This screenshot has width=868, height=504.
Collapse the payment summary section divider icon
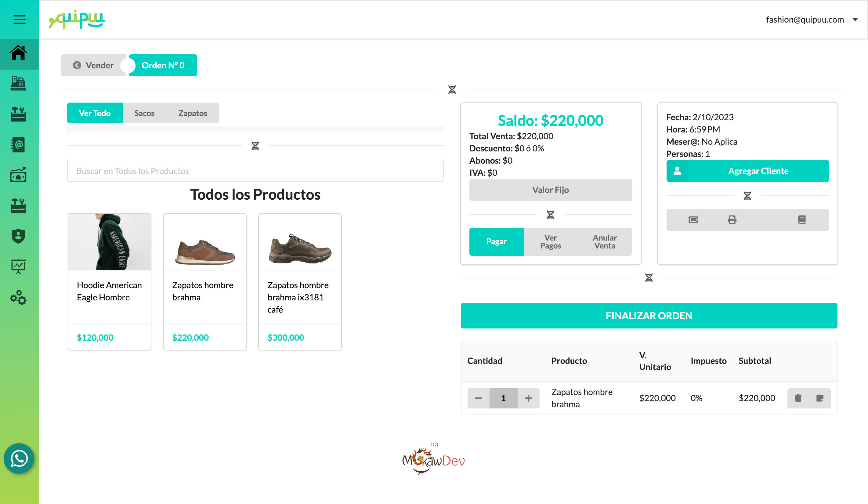click(550, 215)
